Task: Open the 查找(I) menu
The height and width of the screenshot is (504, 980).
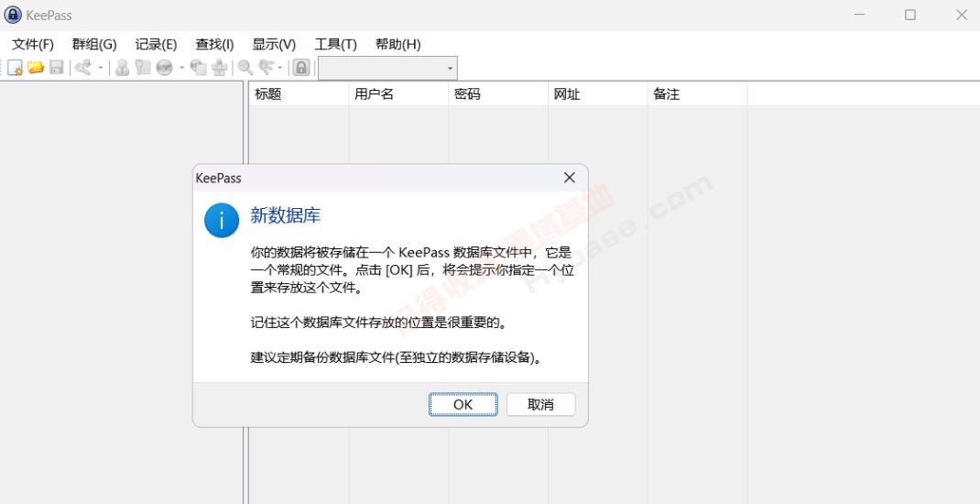Action: pyautogui.click(x=214, y=44)
